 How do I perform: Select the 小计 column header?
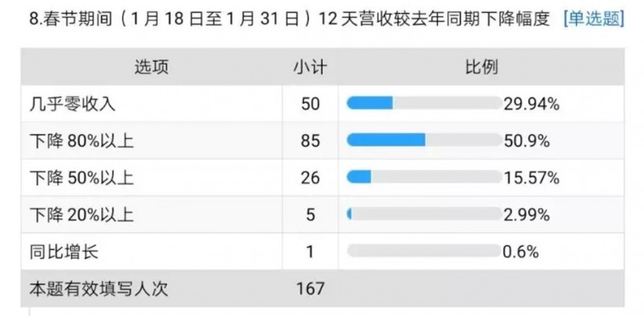[311, 67]
